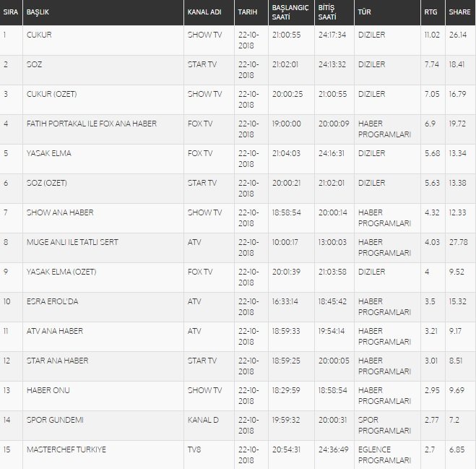Select the FATIH PORTAKAL ILE FOX ANA HABER title

click(x=91, y=124)
